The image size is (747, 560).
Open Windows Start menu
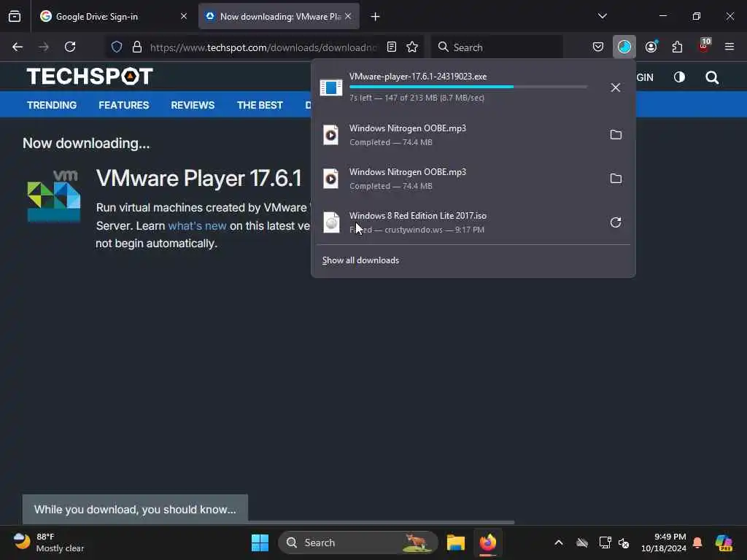(260, 542)
